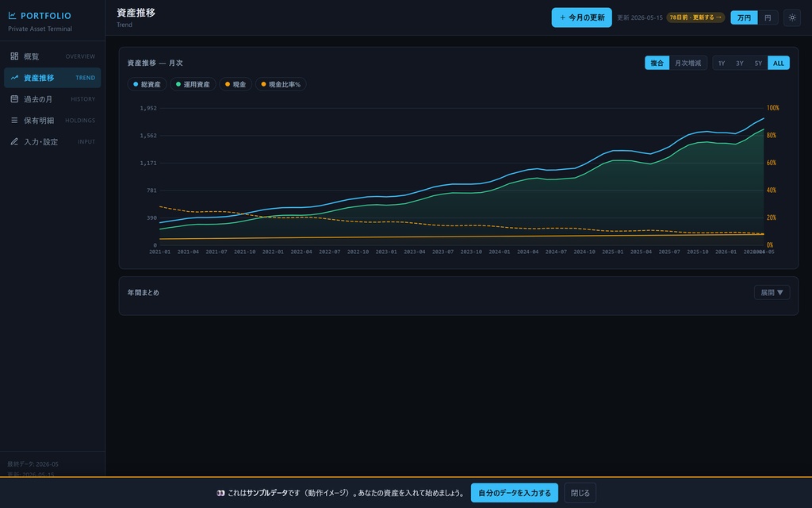Click the 78日前·更新する badge
Viewport: 812px width, 508px height.
pyautogui.click(x=695, y=17)
